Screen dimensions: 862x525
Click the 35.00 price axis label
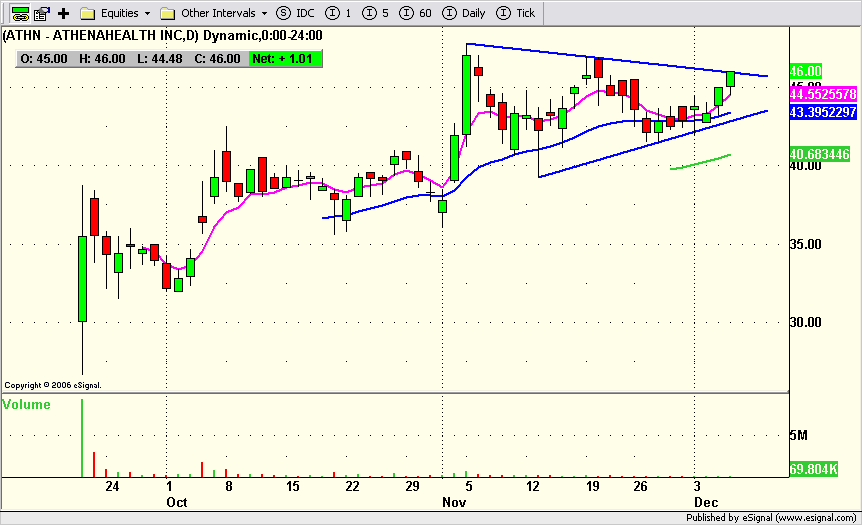click(805, 244)
